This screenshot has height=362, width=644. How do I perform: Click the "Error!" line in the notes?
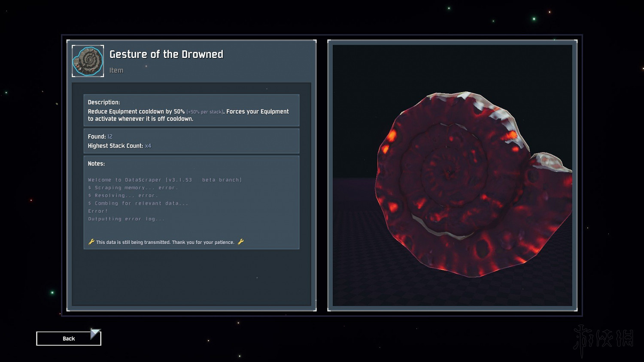click(98, 211)
